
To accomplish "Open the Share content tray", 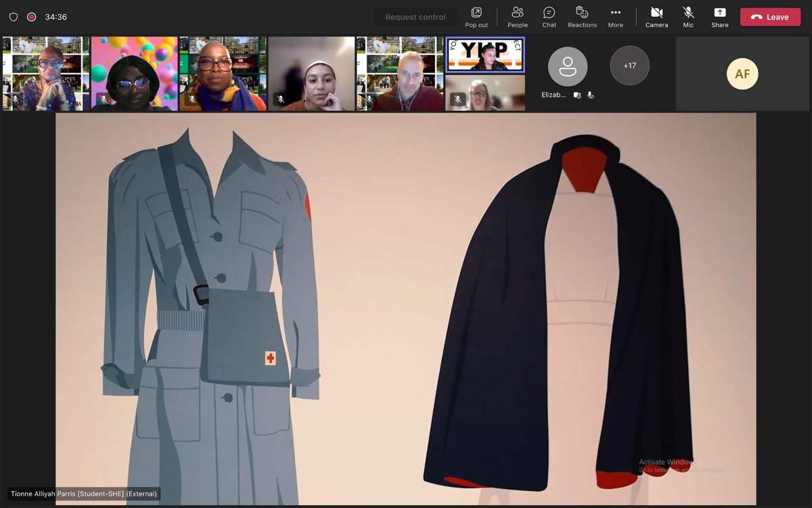I will (x=720, y=17).
